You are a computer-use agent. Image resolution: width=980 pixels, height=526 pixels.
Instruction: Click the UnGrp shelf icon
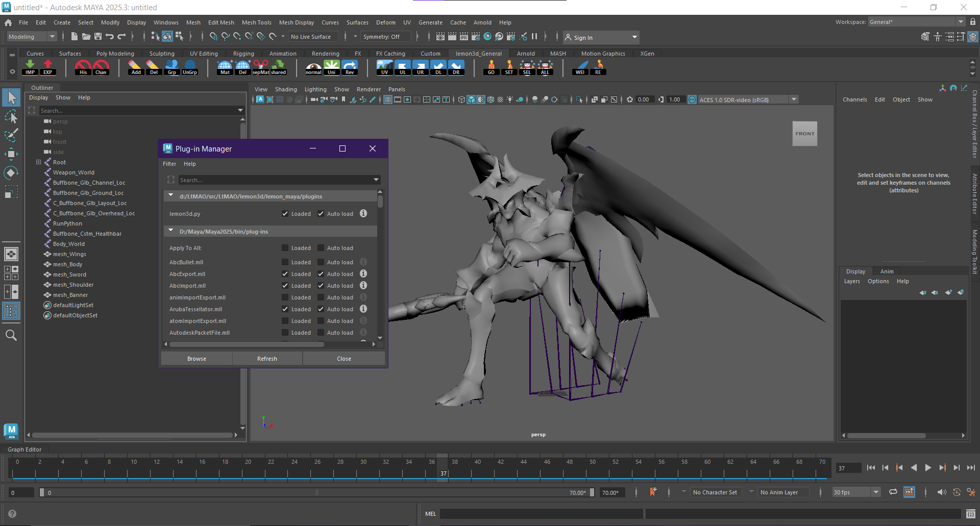tap(190, 67)
